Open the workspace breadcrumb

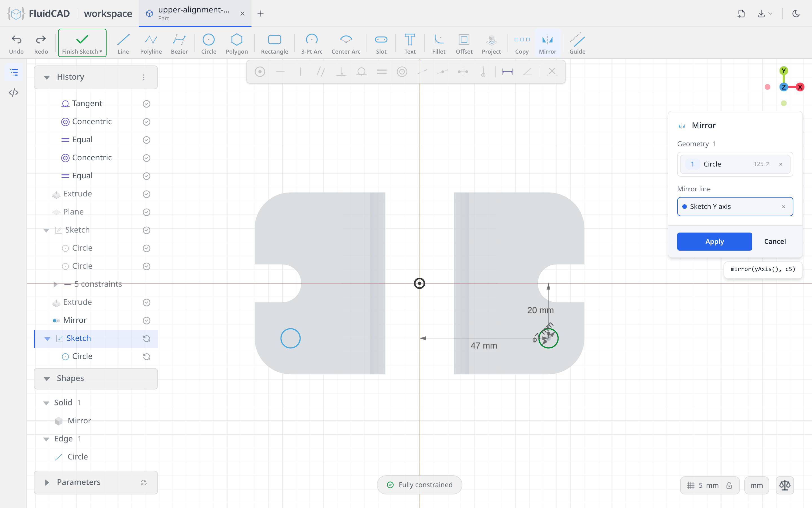pos(108,14)
